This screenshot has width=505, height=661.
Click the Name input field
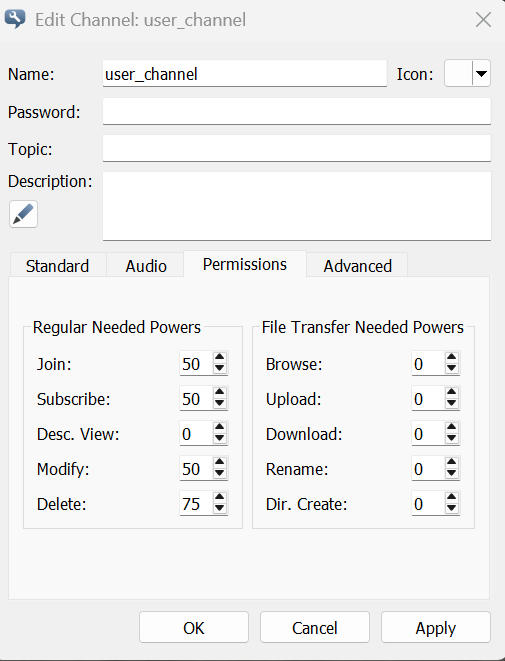click(245, 73)
